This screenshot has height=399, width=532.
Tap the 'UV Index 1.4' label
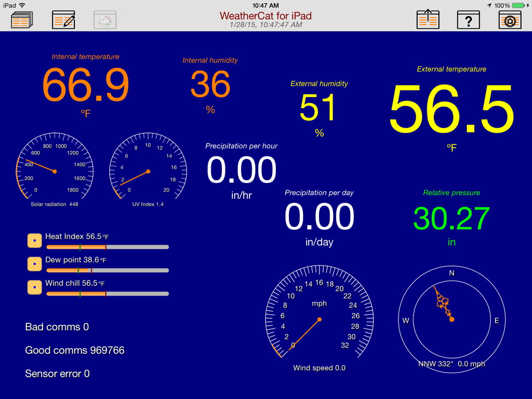click(x=148, y=204)
